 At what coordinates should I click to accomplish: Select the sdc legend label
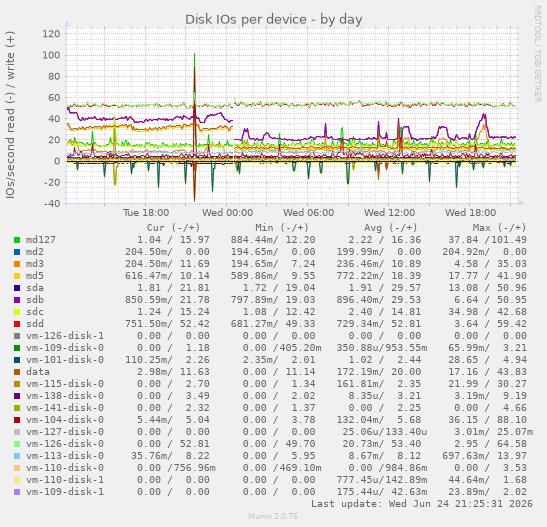point(35,312)
